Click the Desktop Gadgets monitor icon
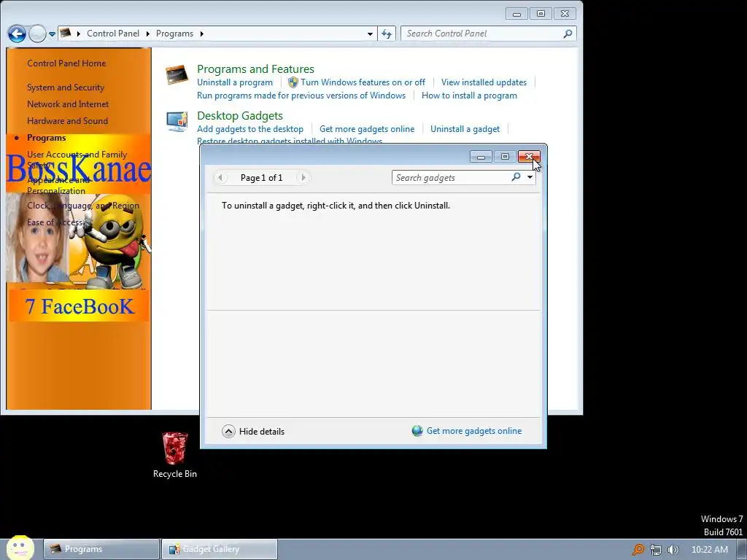Viewport: 747px width, 560px height. pyautogui.click(x=177, y=122)
